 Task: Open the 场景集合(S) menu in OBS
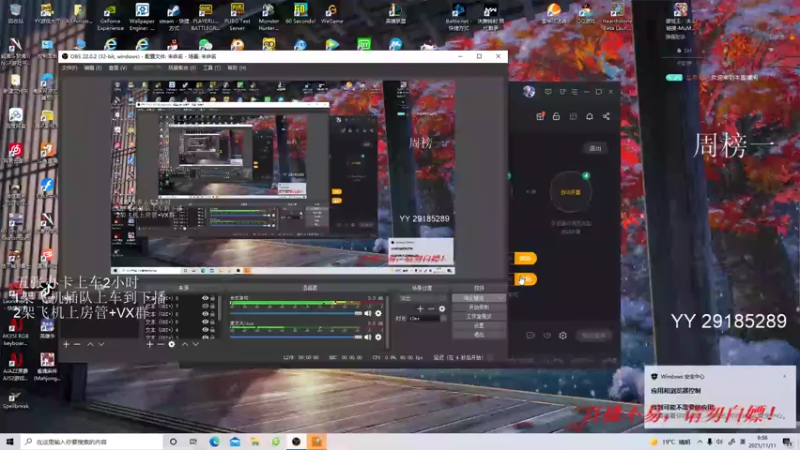click(x=182, y=68)
